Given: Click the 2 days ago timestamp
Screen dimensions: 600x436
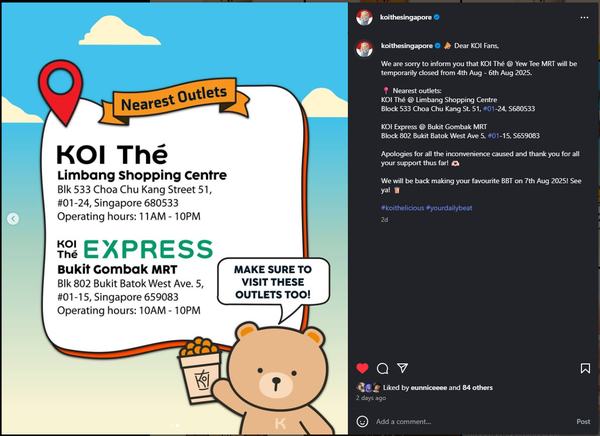Looking at the screenshot, I should (x=371, y=398).
